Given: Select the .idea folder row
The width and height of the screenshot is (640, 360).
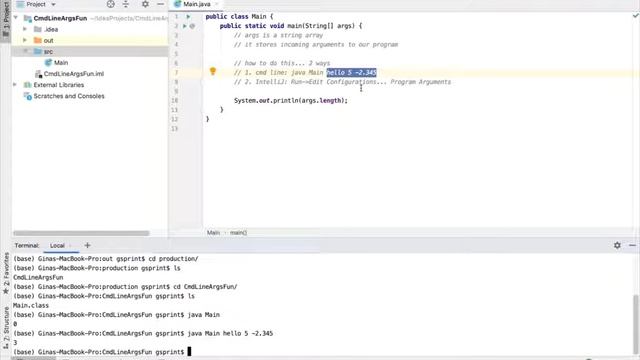Looking at the screenshot, I should click(90, 29).
